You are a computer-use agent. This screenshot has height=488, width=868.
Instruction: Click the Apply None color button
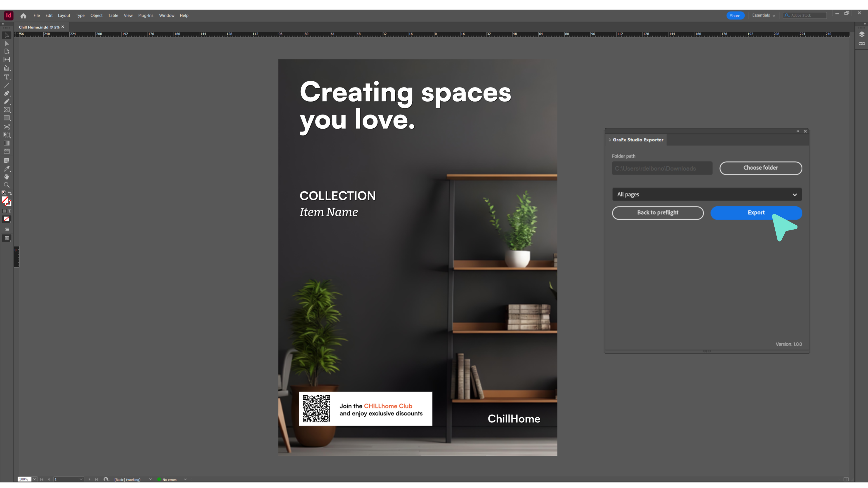pyautogui.click(x=7, y=219)
